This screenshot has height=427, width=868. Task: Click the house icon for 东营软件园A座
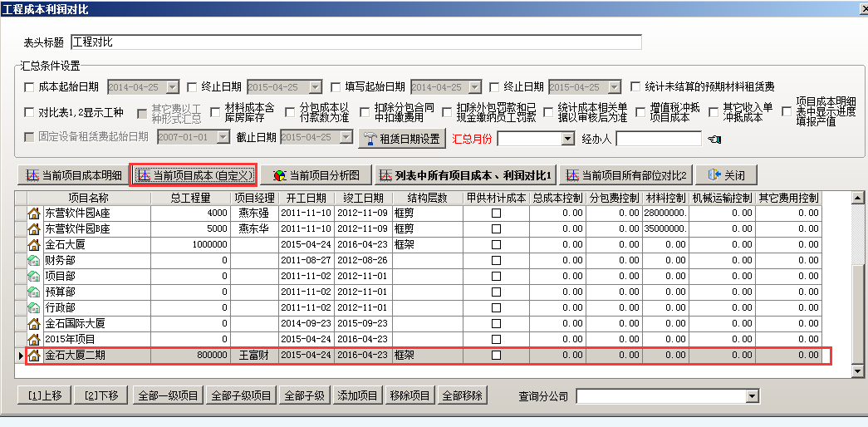pos(34,213)
